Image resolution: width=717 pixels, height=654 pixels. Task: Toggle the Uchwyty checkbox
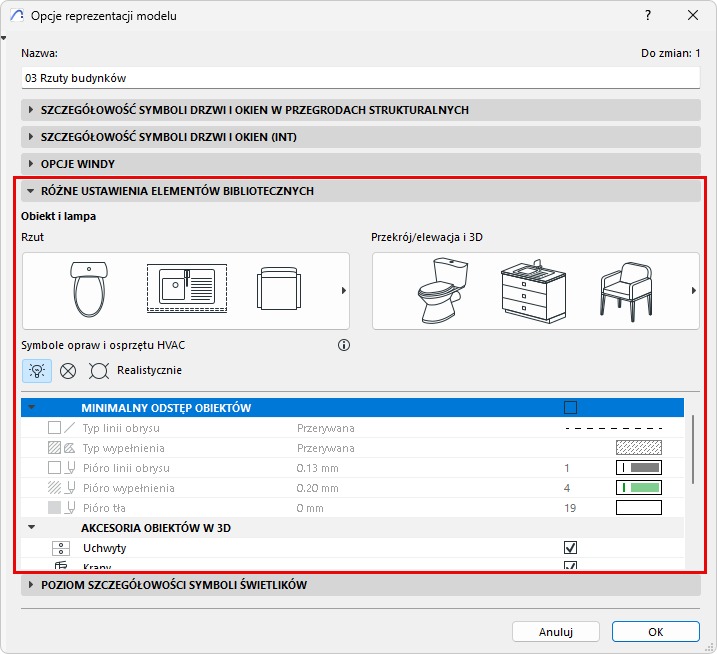click(x=570, y=547)
